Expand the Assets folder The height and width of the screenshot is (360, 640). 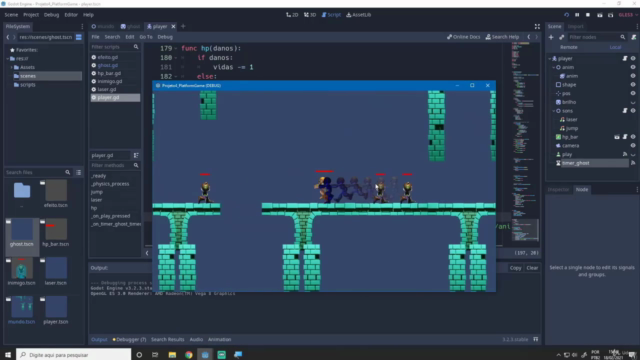point(11,67)
